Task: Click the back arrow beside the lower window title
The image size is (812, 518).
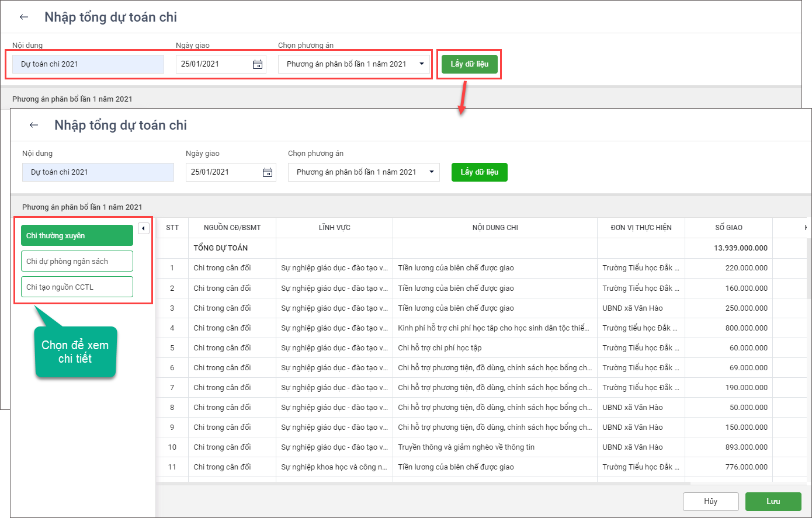Action: point(34,125)
